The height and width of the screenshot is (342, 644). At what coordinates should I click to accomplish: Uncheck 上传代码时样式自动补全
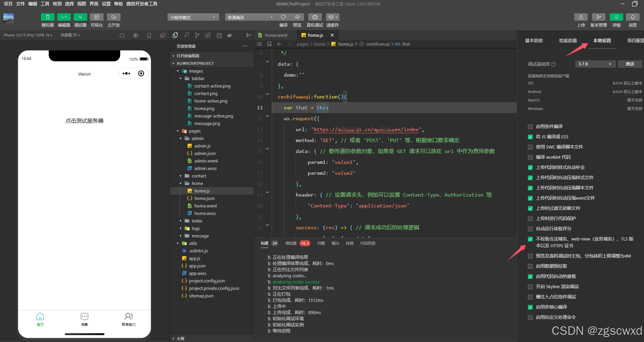[530, 168]
